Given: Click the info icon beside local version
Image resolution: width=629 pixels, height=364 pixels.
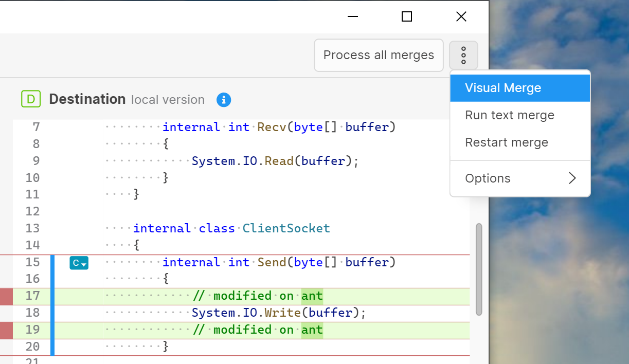Looking at the screenshot, I should point(224,100).
